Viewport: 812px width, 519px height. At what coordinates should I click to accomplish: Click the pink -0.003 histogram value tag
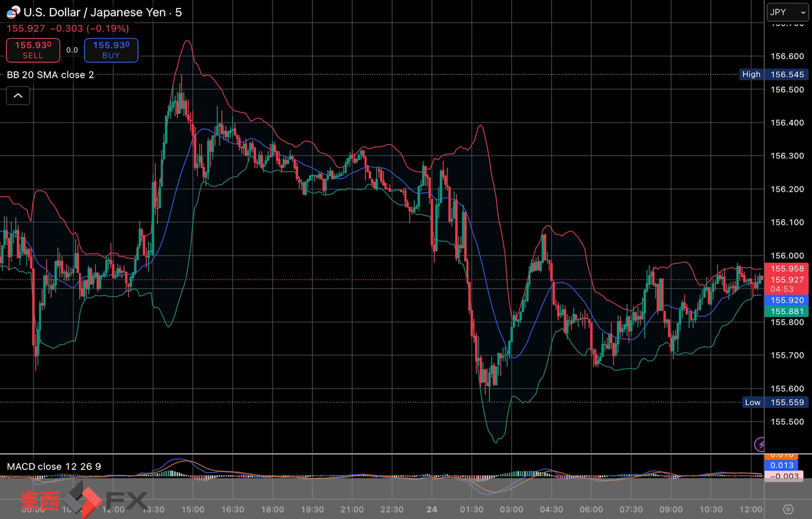[x=783, y=476]
